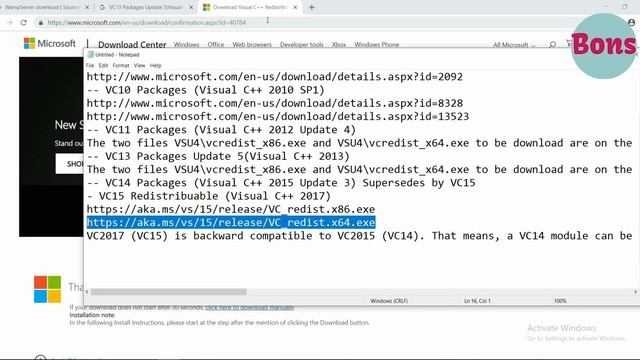Click the padlock site info icon
Viewport: 640px width, 360px height.
pyautogui.click(x=40, y=22)
